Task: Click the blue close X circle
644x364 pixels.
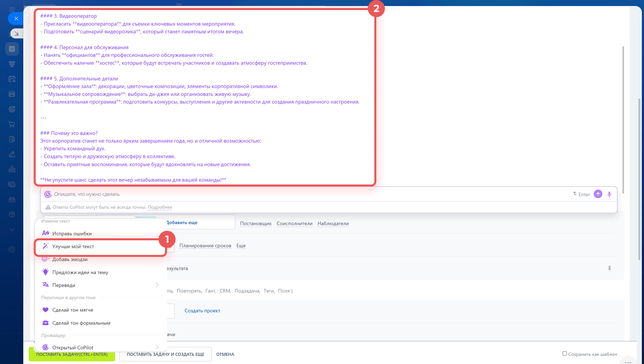Action: click(16, 18)
